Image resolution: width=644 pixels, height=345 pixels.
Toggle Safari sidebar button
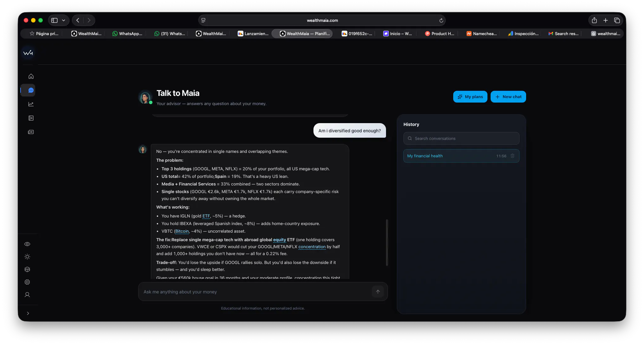coord(55,20)
